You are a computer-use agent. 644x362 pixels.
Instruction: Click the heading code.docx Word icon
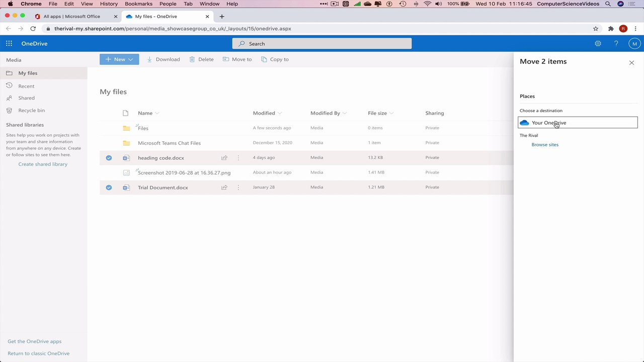pyautogui.click(x=126, y=158)
